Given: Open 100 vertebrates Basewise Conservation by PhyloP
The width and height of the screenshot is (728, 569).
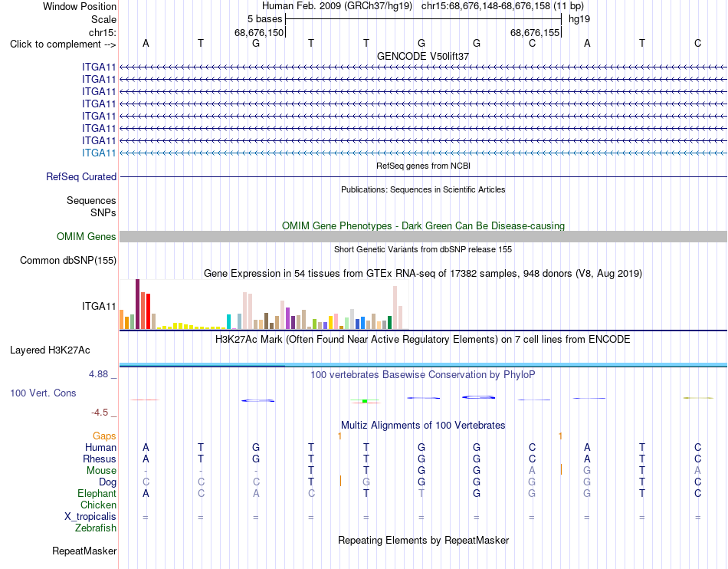Looking at the screenshot, I should 423,374.
